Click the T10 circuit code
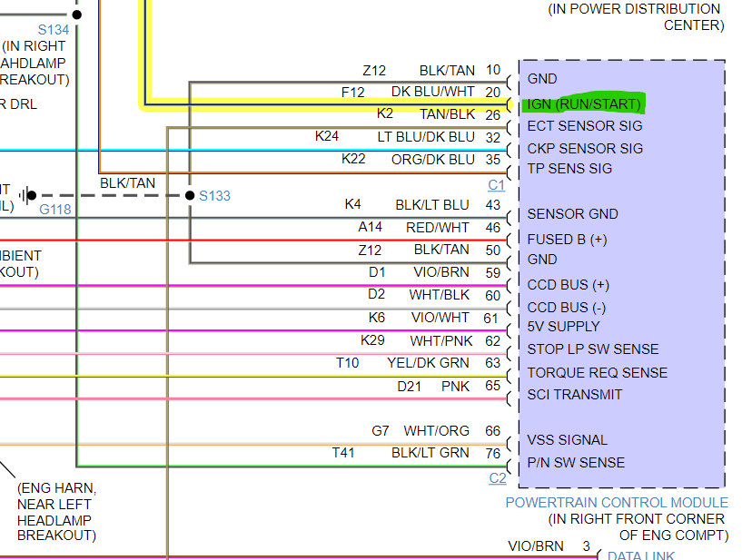The height and width of the screenshot is (560, 742). pos(347,363)
